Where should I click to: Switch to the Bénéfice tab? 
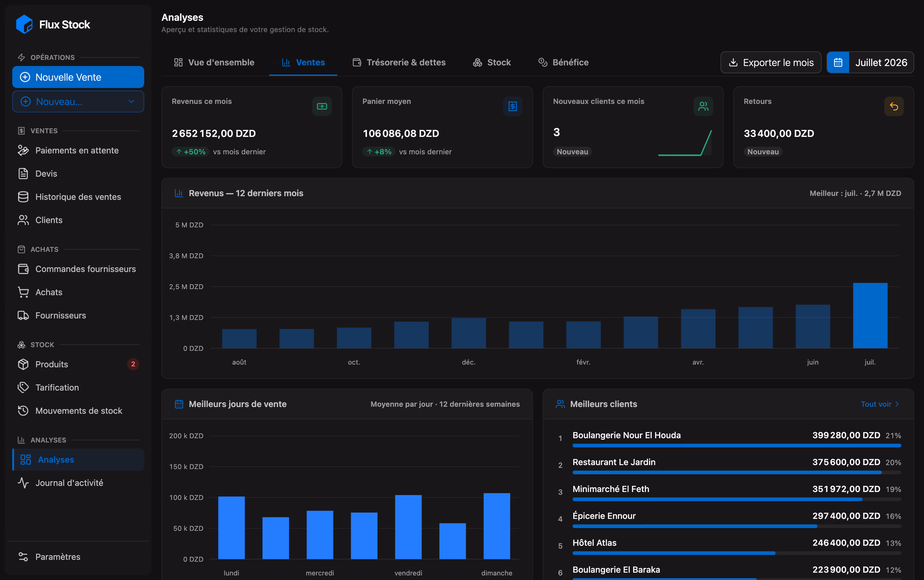[x=563, y=63]
